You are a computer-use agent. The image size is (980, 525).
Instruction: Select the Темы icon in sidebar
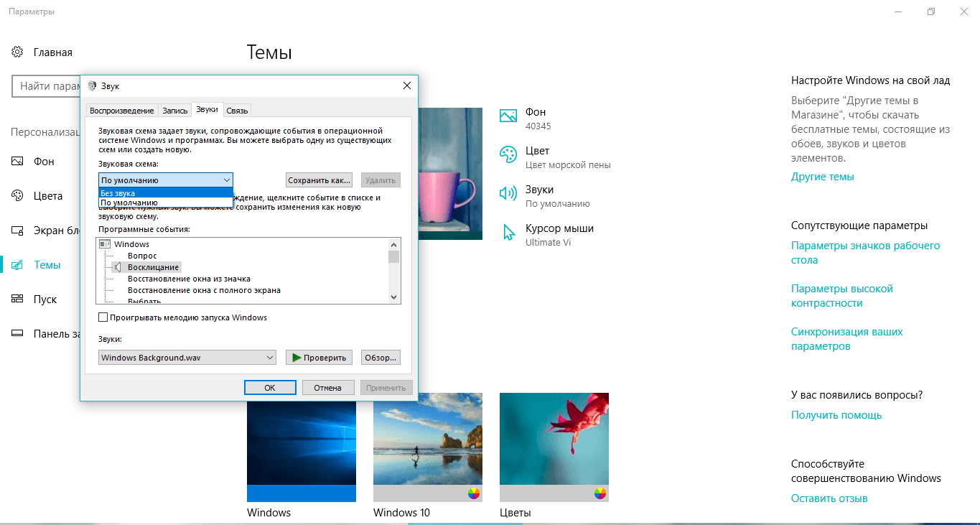click(17, 265)
